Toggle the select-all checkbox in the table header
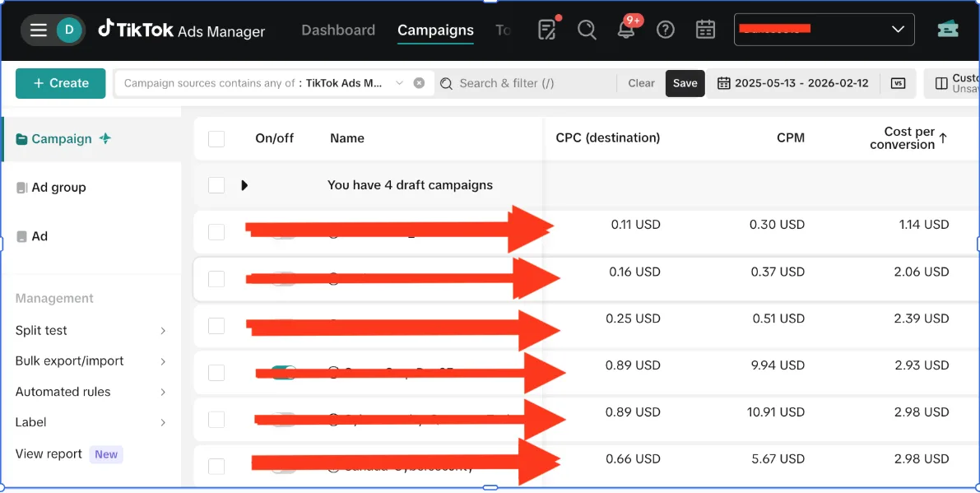The image size is (980, 493). point(216,139)
